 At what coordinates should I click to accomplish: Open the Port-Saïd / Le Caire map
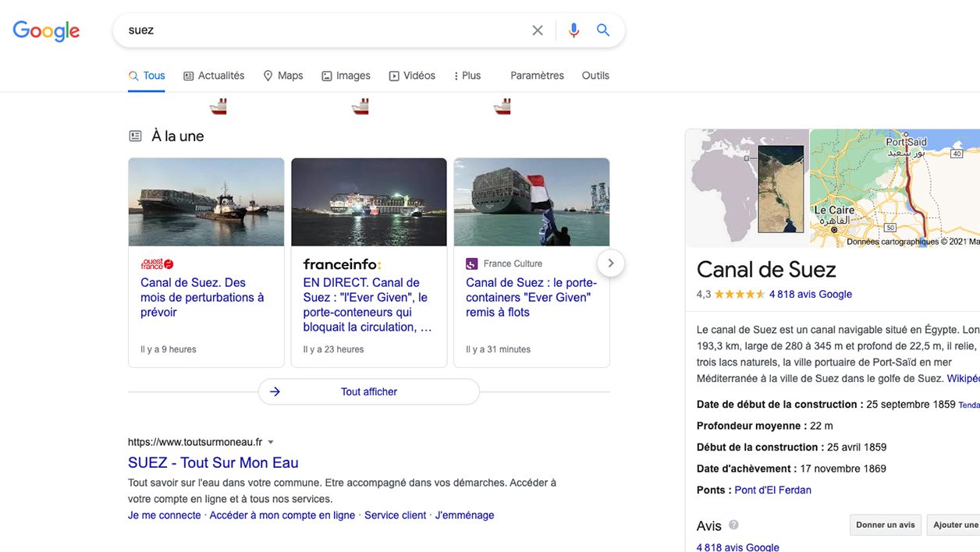pyautogui.click(x=895, y=188)
